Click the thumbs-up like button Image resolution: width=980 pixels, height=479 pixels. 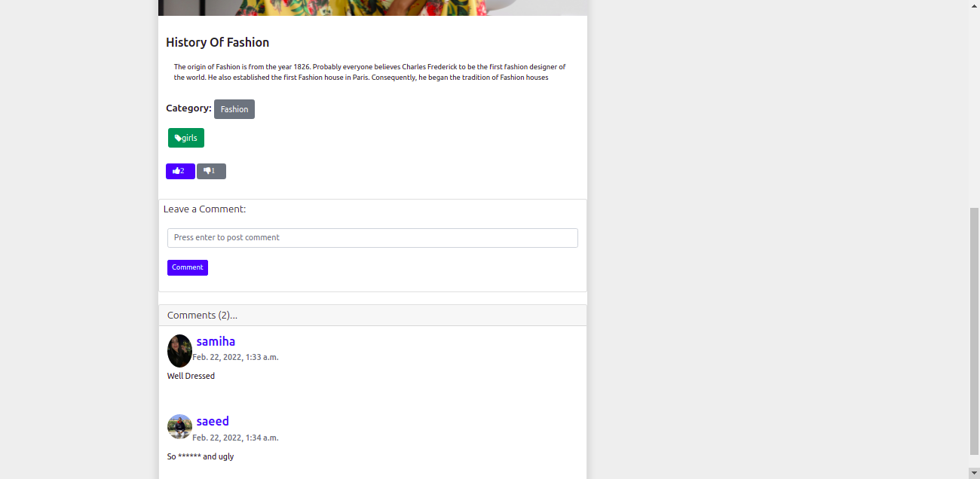(x=180, y=171)
